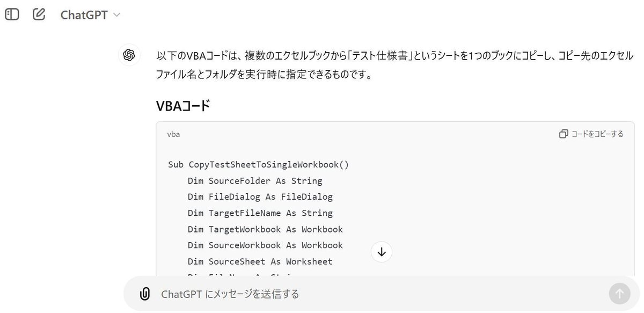Expand the chevron beside ChatGPT title
Screen dimensions: 644x313
[x=116, y=15]
